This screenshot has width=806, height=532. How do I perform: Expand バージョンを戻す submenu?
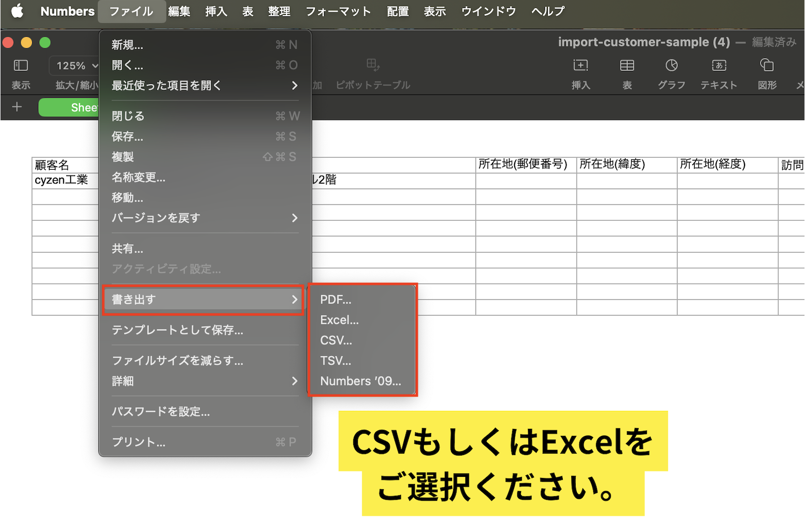pyautogui.click(x=205, y=218)
